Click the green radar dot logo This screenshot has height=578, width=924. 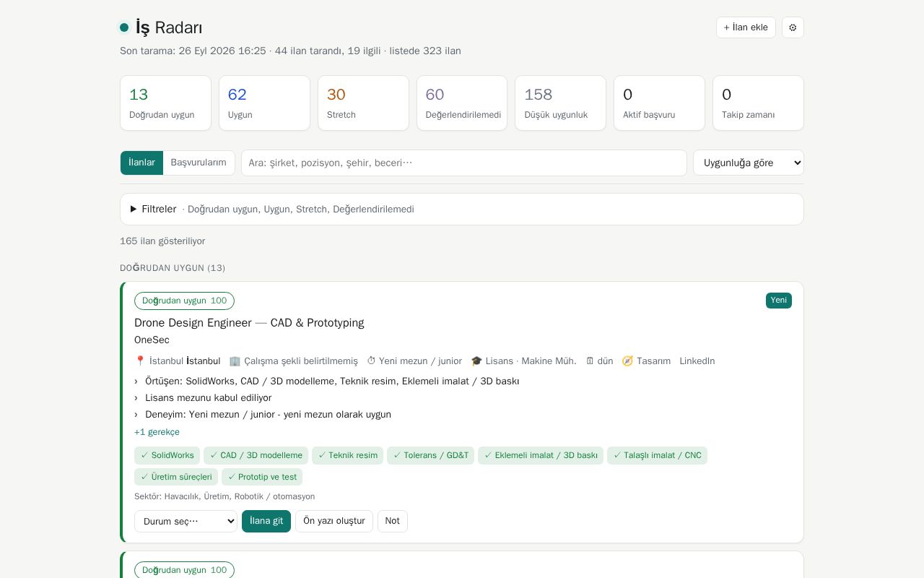click(124, 27)
